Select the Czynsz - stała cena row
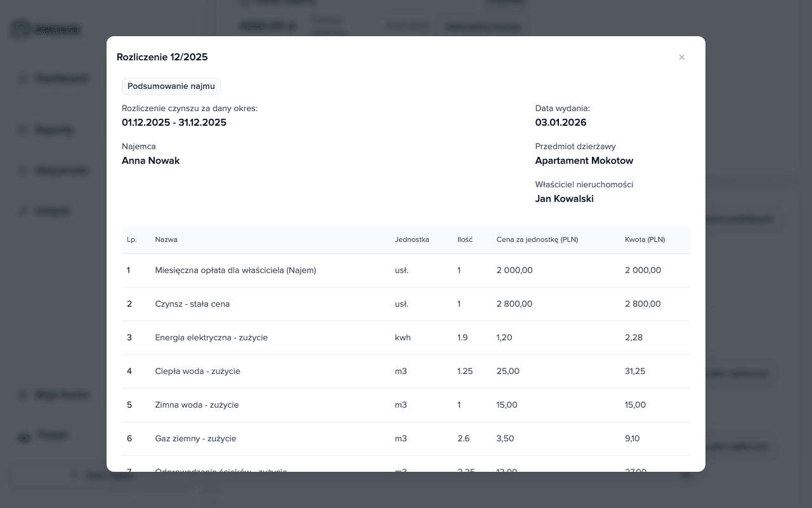Image resolution: width=812 pixels, height=508 pixels. click(x=406, y=304)
